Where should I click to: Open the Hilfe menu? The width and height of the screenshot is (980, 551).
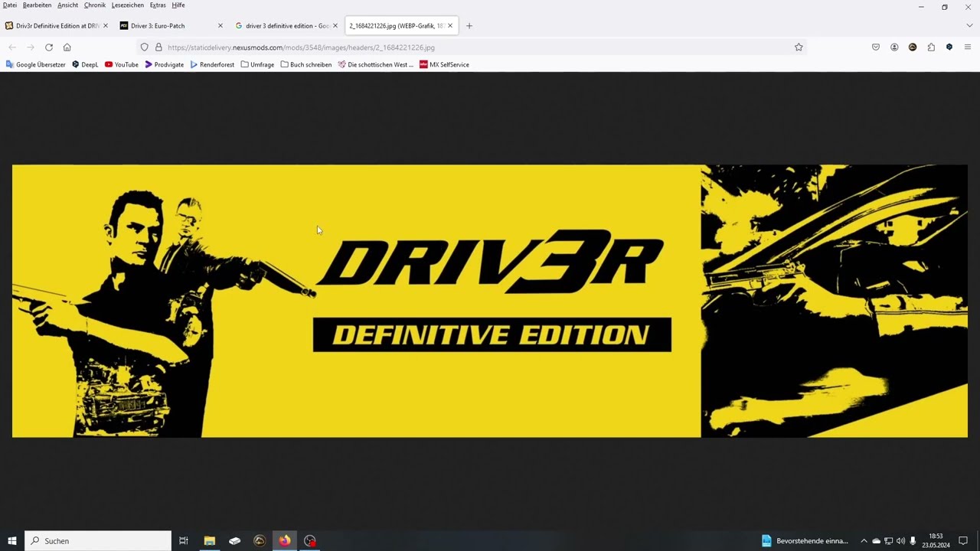(178, 5)
